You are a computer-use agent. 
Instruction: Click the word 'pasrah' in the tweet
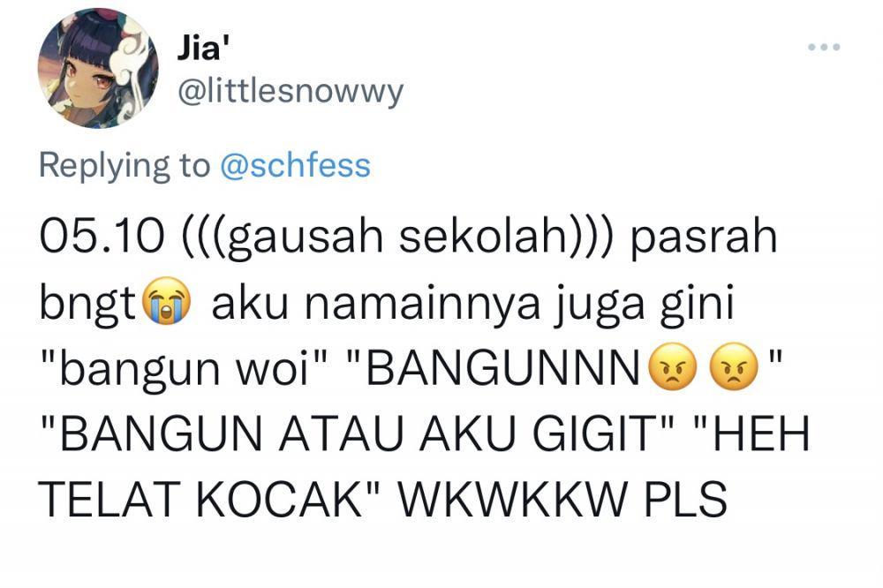click(704, 238)
